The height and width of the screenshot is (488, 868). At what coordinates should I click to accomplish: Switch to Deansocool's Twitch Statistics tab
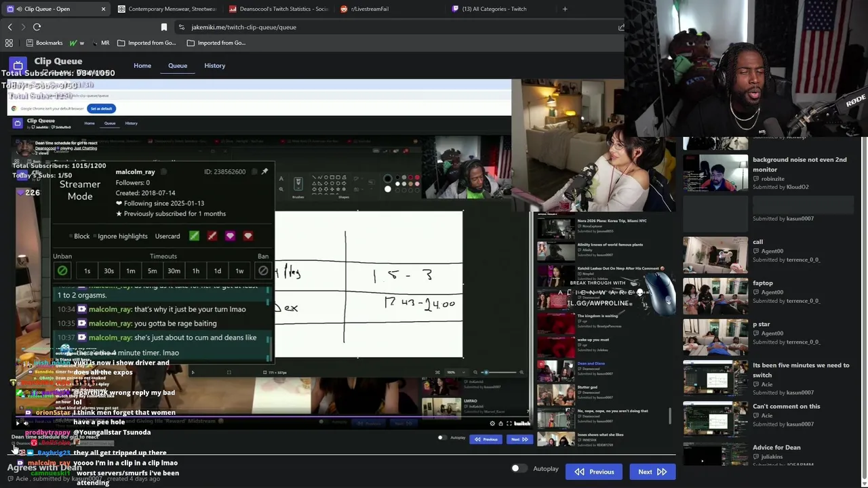coord(279,9)
